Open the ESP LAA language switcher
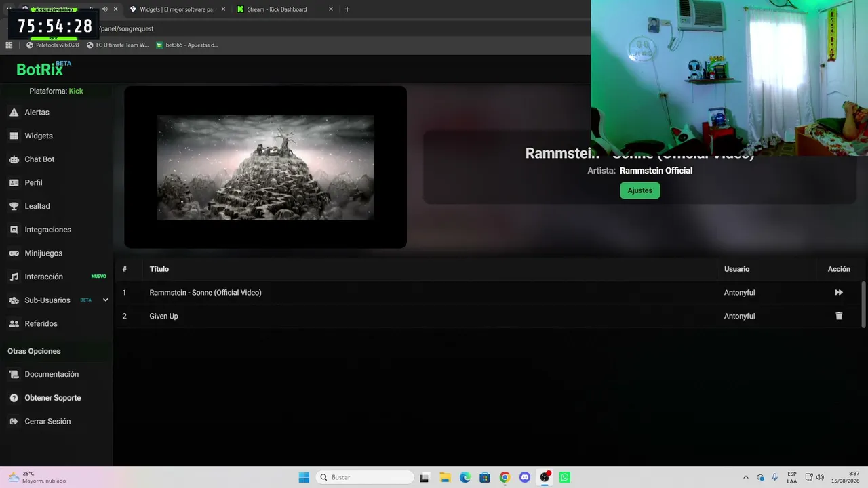The width and height of the screenshot is (868, 488). click(792, 477)
